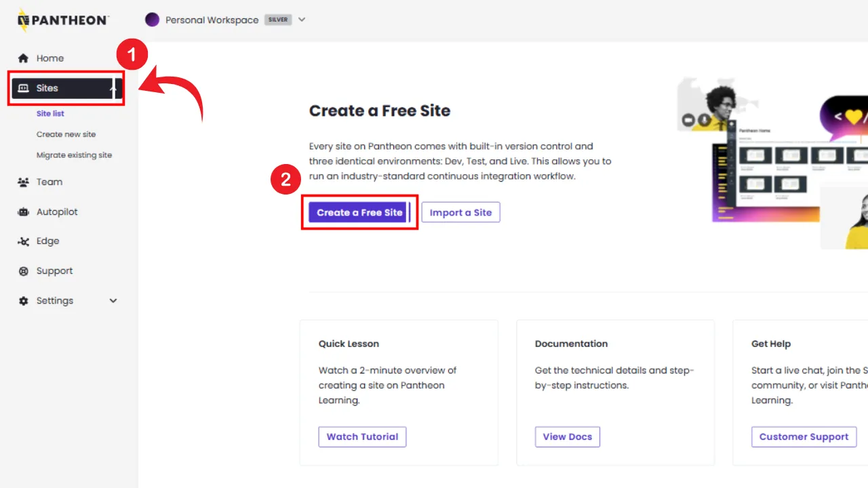The width and height of the screenshot is (868, 488).
Task: Choose Migrate existing site option
Action: point(74,155)
